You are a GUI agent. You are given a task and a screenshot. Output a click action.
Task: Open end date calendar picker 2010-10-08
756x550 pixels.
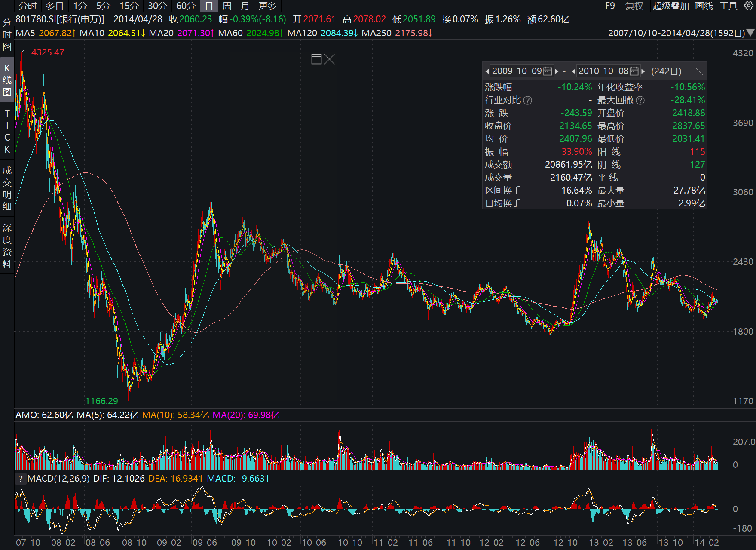[x=634, y=71]
